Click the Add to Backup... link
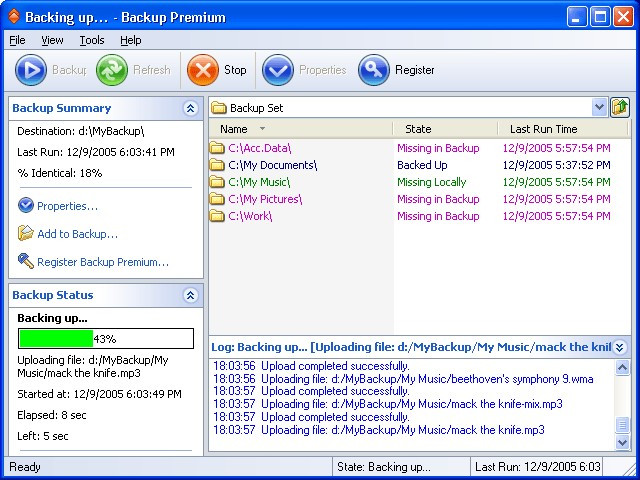 pyautogui.click(x=78, y=234)
